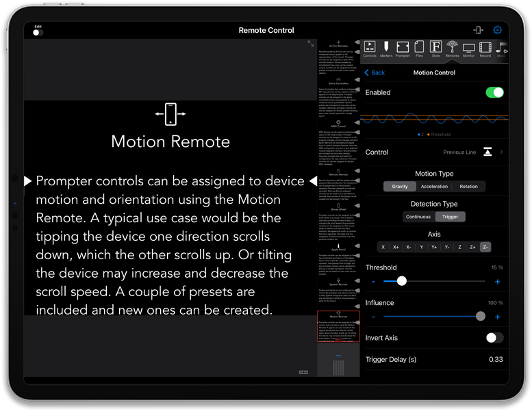This screenshot has height=411, width=532.
Task: Click the Motion Remote heading text
Action: (170, 142)
